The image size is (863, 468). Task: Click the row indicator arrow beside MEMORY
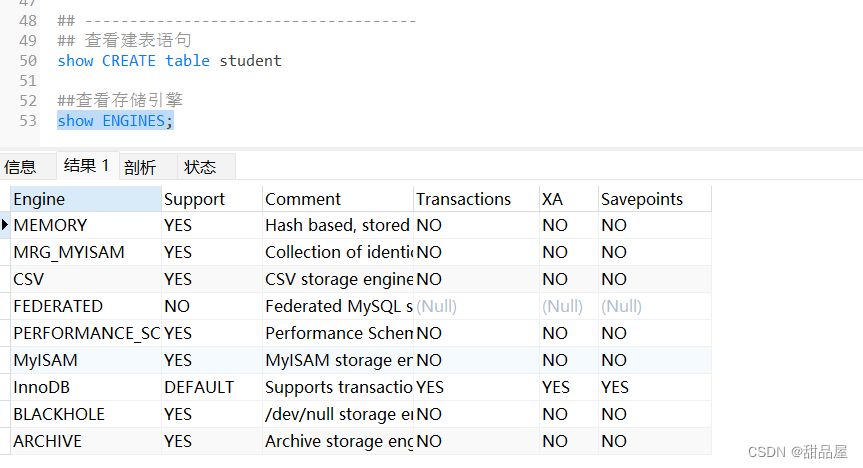tap(6, 226)
